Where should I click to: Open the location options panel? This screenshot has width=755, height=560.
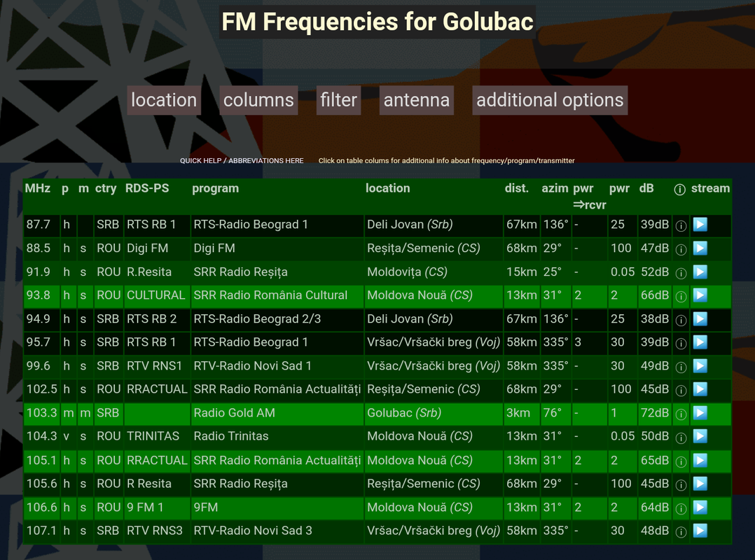(x=164, y=100)
